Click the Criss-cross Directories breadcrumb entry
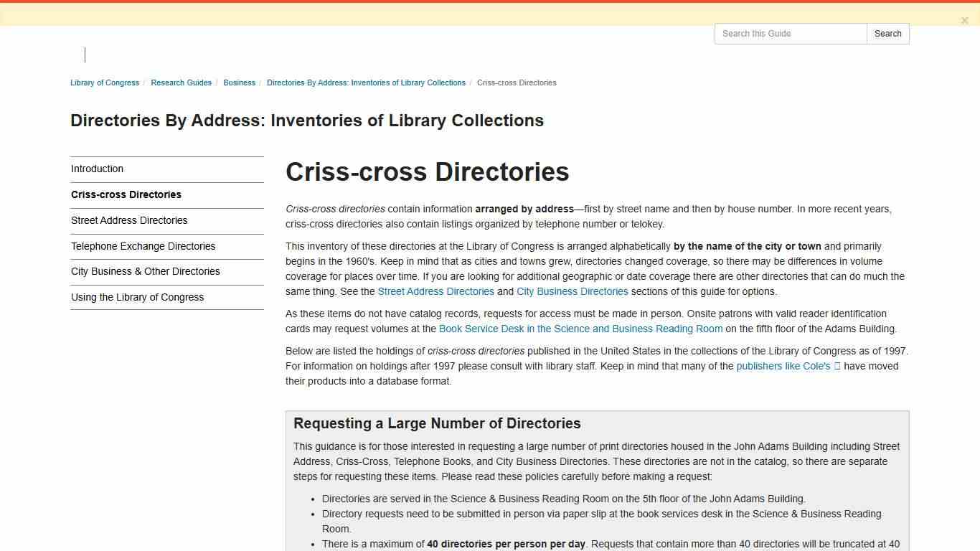 pos(517,83)
